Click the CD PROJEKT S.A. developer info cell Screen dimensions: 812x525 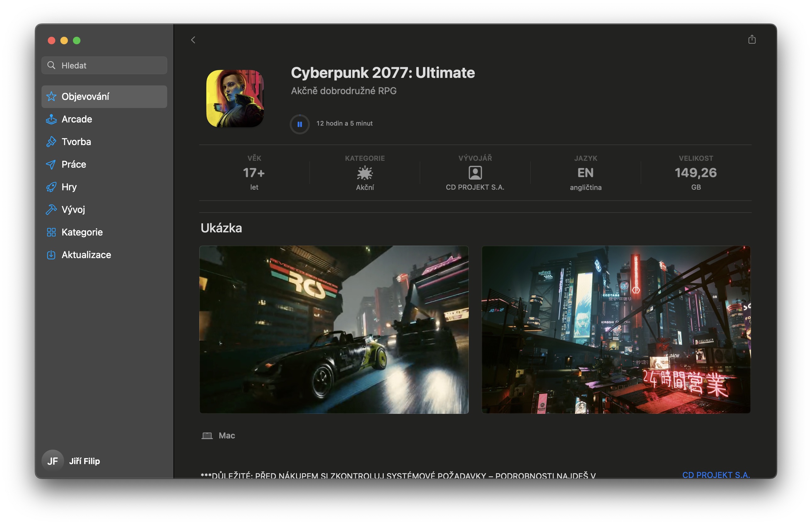tap(475, 173)
